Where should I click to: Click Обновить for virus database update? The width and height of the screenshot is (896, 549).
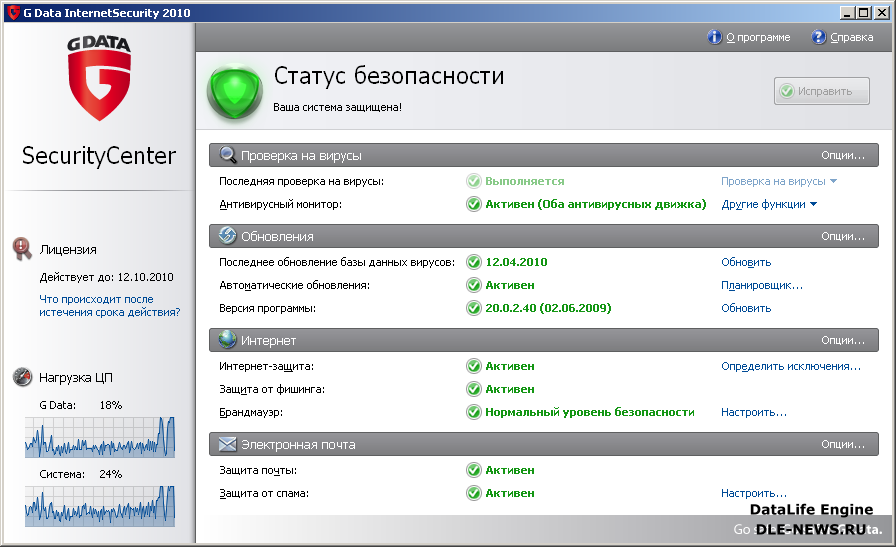tap(746, 262)
